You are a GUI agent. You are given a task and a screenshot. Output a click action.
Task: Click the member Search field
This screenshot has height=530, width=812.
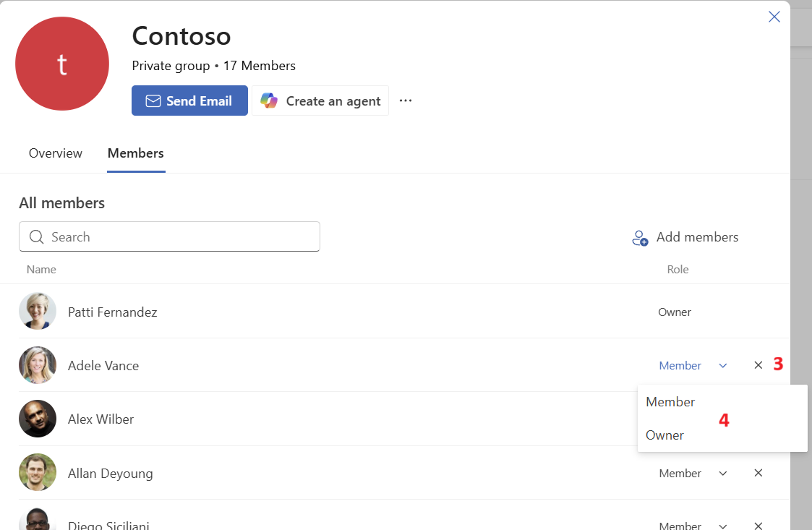pyautogui.click(x=169, y=236)
